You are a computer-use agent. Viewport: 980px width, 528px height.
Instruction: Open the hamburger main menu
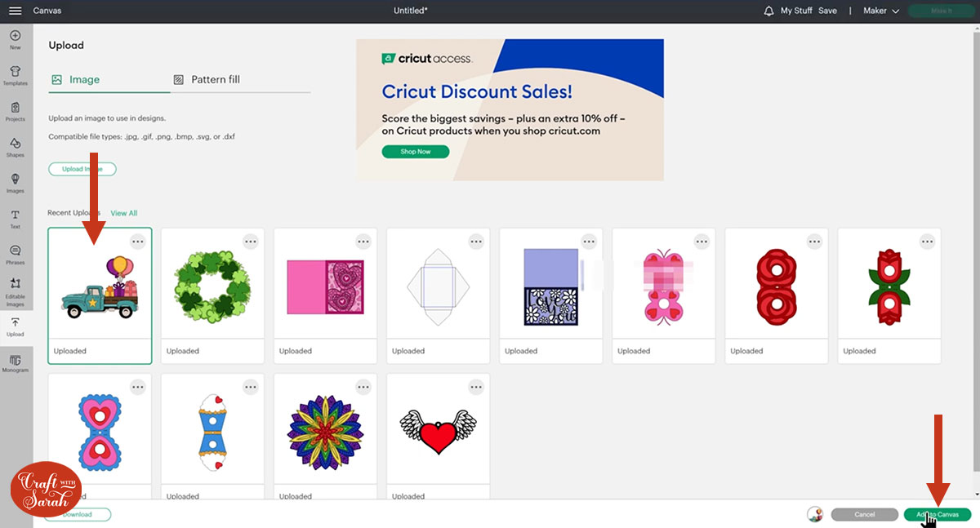point(15,11)
